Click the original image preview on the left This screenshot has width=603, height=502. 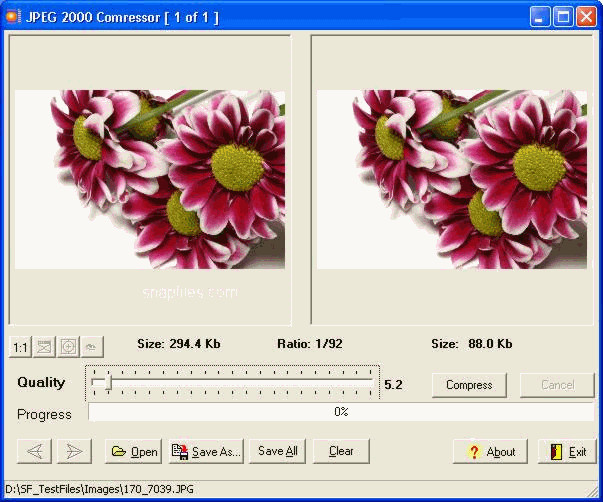150,179
